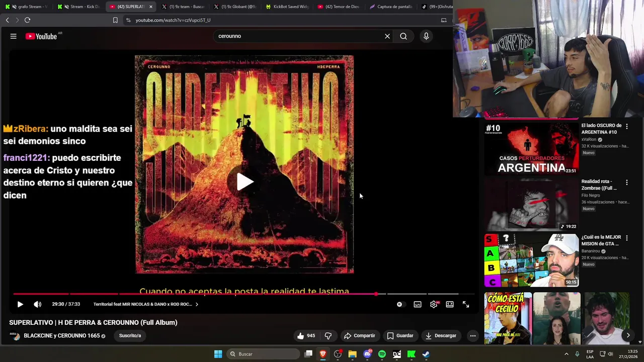Click the Compartir share button
Viewport: 644px width, 362px height.
(359, 335)
